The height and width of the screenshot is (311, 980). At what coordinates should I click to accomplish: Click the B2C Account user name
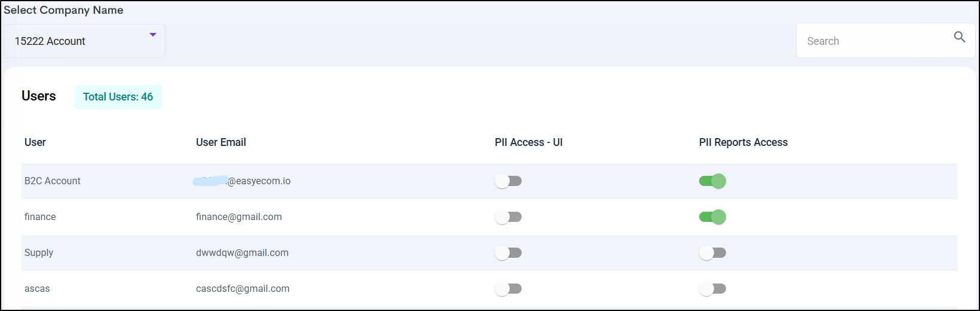[x=53, y=181]
